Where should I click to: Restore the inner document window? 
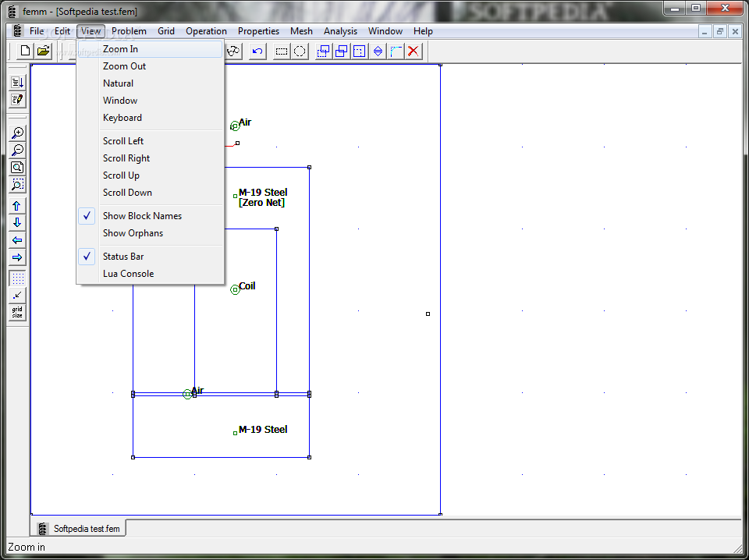720,31
